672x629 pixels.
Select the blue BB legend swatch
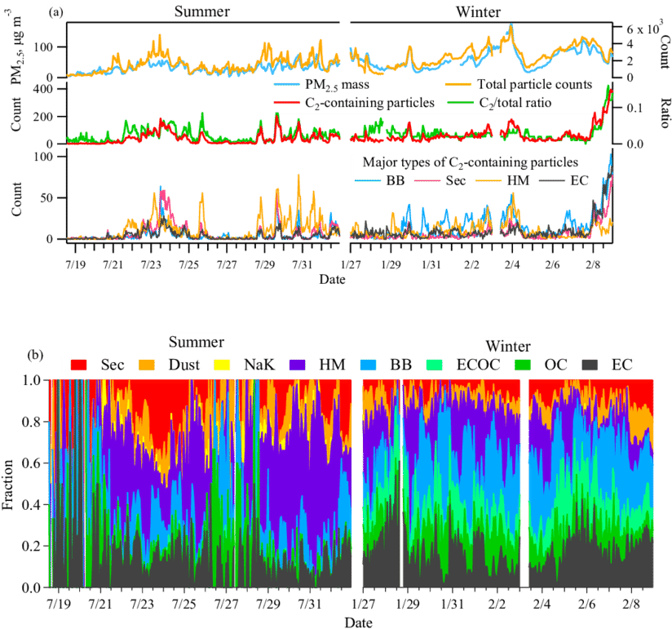369,365
